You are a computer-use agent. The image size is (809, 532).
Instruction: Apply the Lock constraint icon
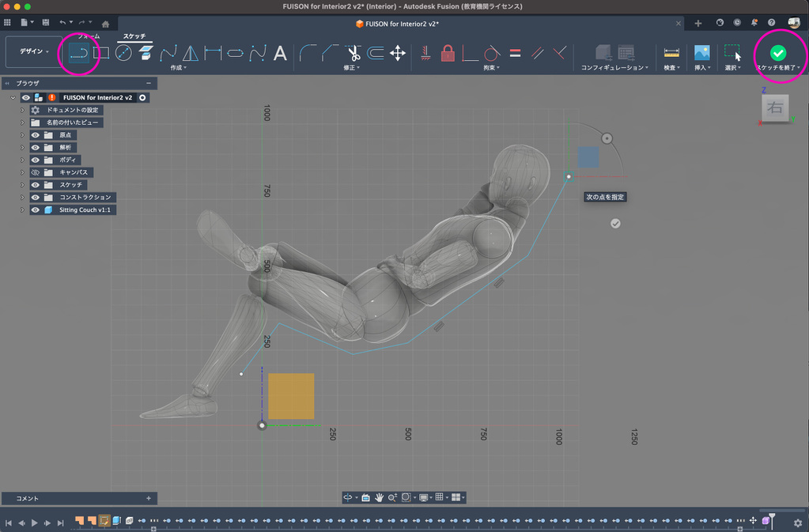448,53
